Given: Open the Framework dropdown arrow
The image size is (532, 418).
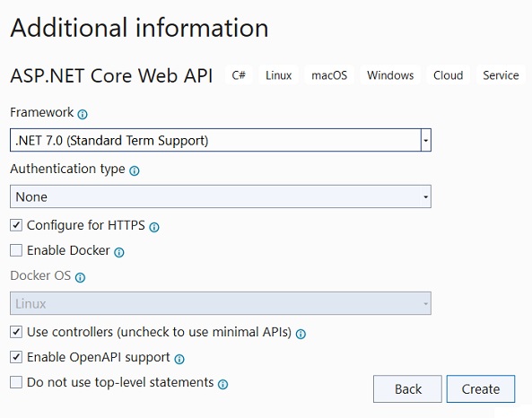Looking at the screenshot, I should pyautogui.click(x=426, y=140).
